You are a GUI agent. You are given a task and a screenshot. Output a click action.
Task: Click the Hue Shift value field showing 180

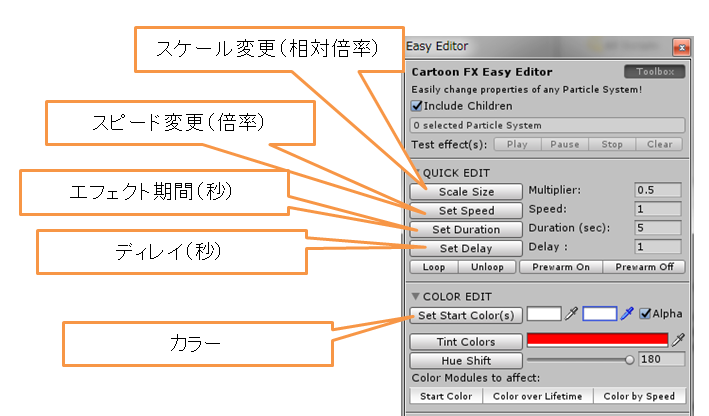point(662,359)
